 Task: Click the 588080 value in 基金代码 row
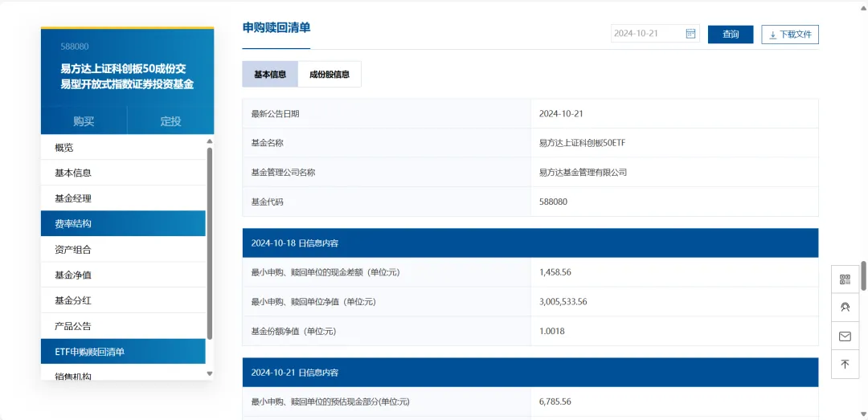pyautogui.click(x=553, y=202)
